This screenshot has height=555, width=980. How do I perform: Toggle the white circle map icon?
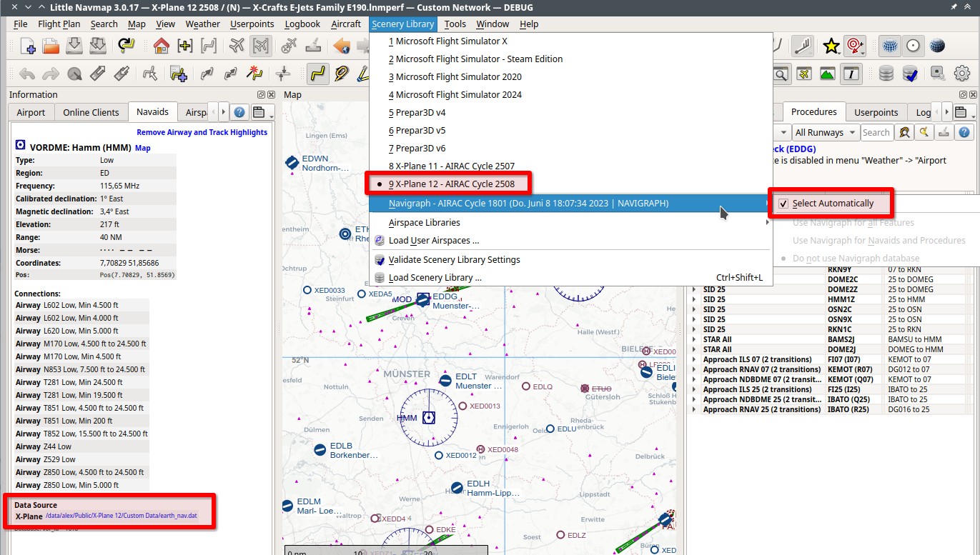click(x=913, y=46)
